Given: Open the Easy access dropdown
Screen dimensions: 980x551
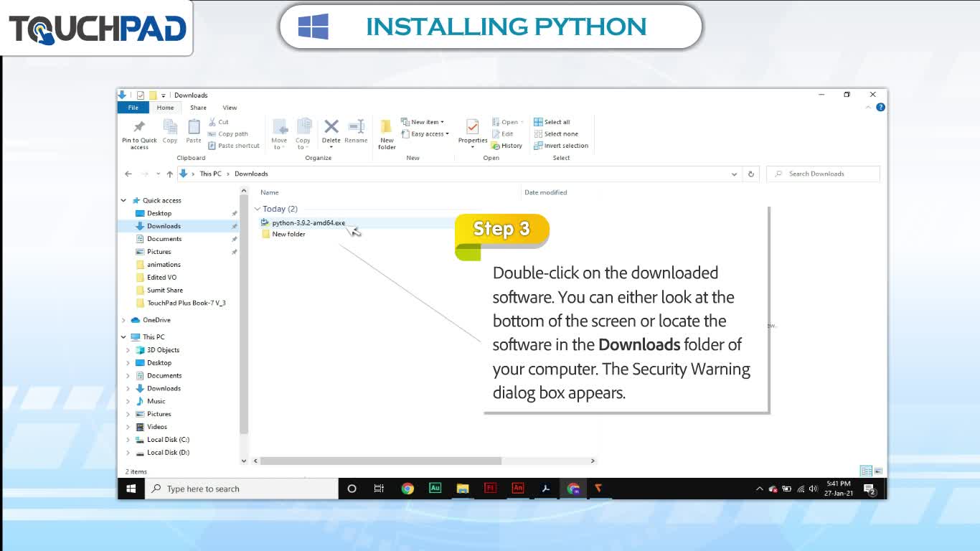Looking at the screenshot, I should 425,134.
